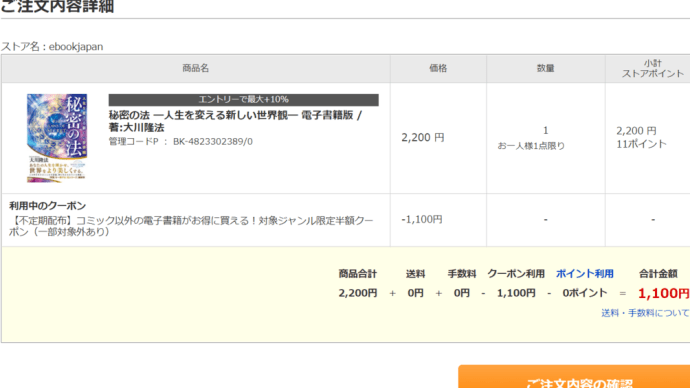Open the ポイント利用 link
This screenshot has height=388, width=690.
coord(584,274)
